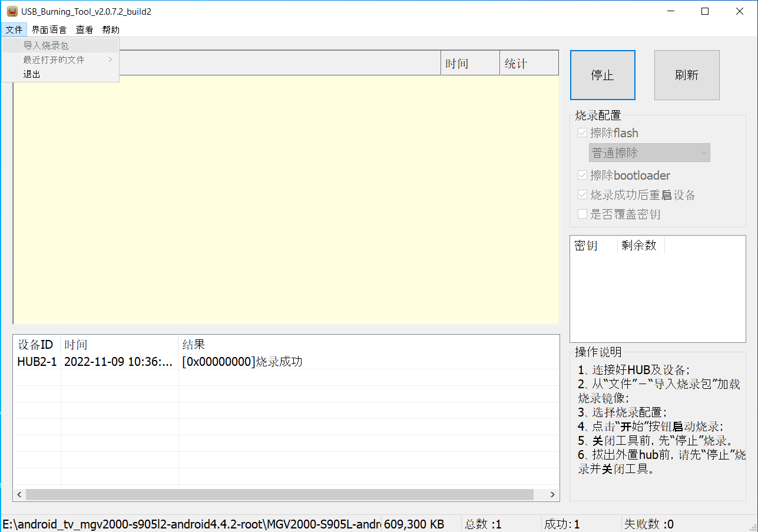The height and width of the screenshot is (532, 758).
Task: Open the 文件 menu
Action: coord(14,29)
